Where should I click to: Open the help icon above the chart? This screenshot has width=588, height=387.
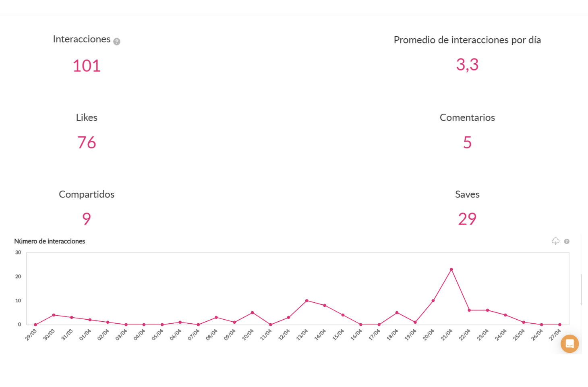coord(567,241)
